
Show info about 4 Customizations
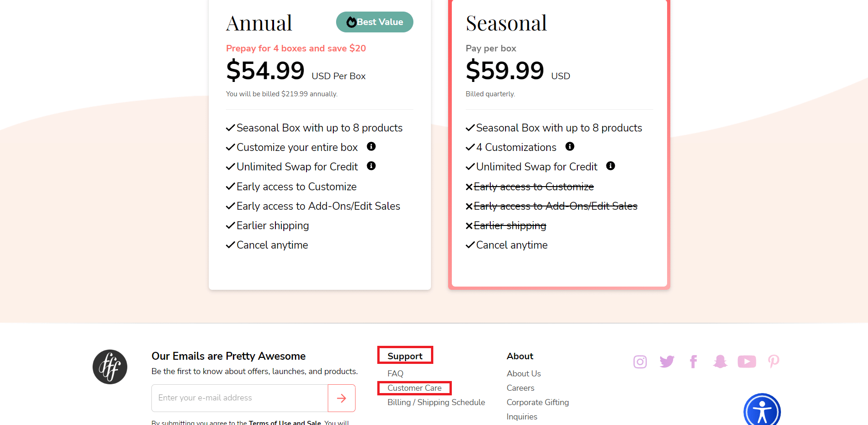tap(570, 146)
